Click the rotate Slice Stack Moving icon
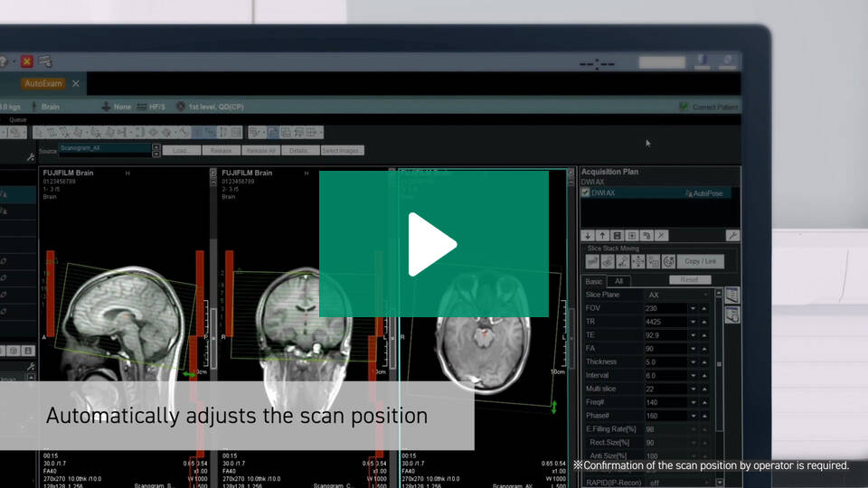This screenshot has width=868, height=488. 669,261
